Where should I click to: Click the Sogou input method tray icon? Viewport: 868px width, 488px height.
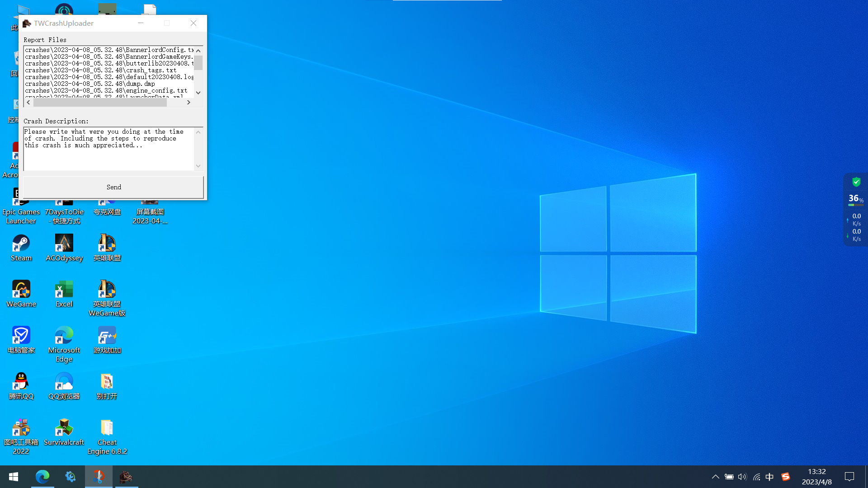[785, 477]
